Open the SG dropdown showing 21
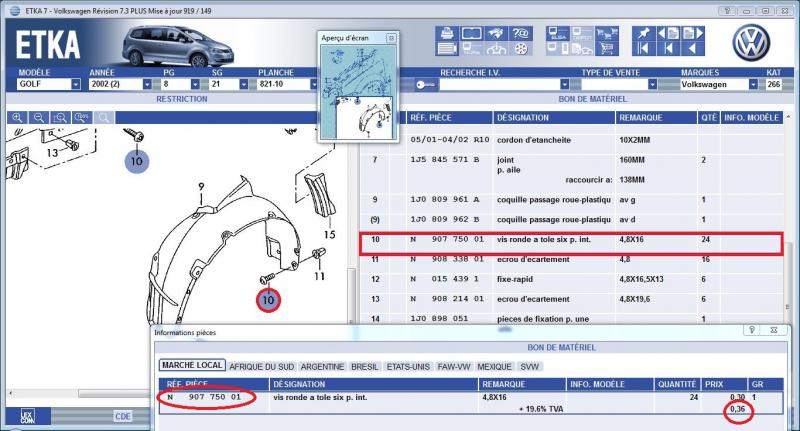This screenshot has width=800, height=431. point(243,84)
